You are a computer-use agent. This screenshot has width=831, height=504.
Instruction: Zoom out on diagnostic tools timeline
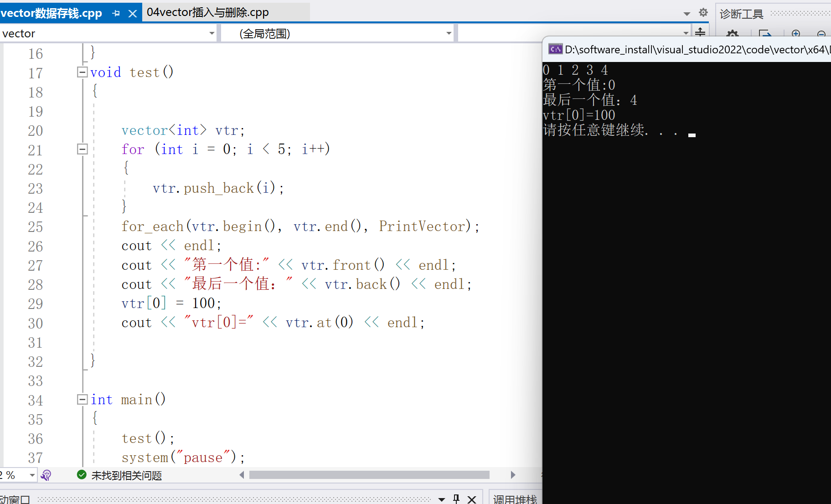point(821,34)
